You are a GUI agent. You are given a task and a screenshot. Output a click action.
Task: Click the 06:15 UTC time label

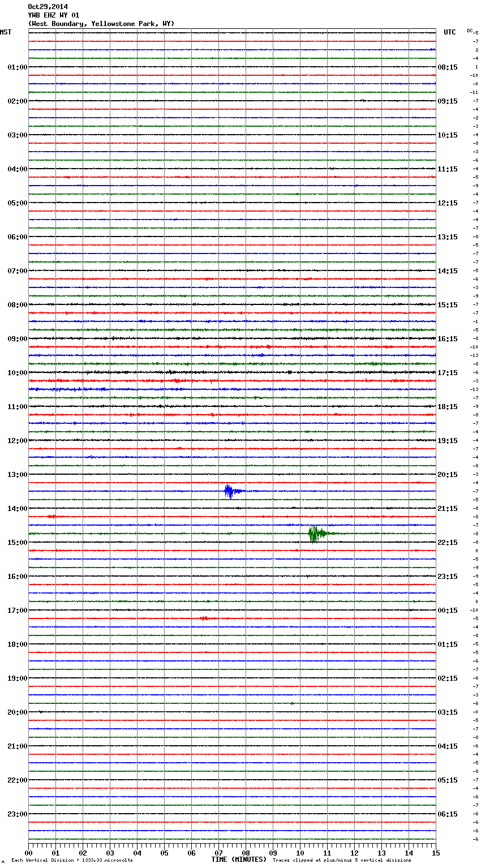(448, 814)
